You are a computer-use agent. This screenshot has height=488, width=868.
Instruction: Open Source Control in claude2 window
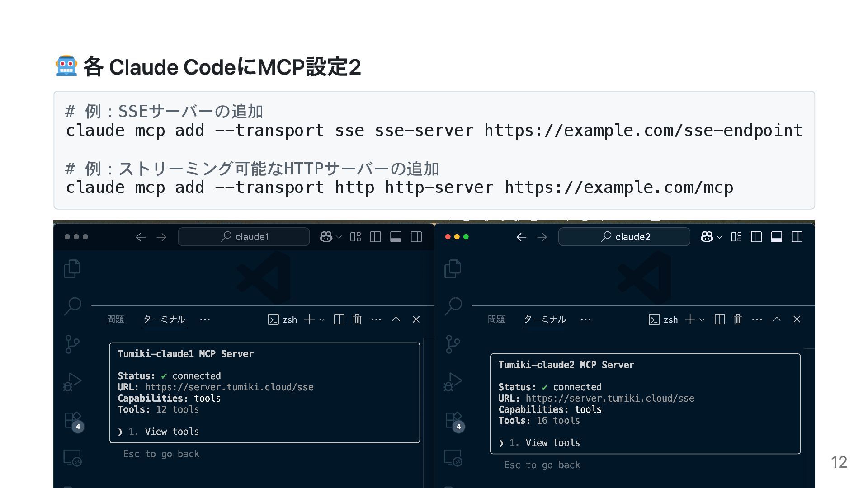(x=453, y=344)
